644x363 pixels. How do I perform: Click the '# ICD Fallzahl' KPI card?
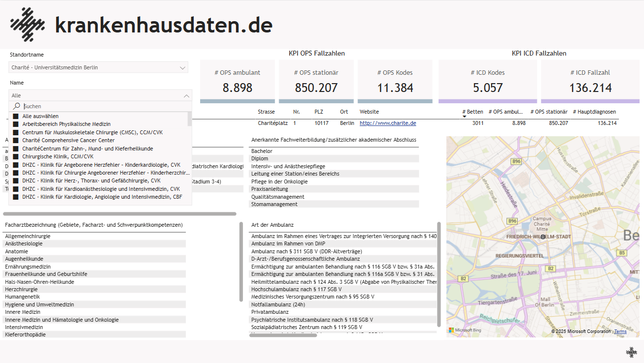coord(590,81)
